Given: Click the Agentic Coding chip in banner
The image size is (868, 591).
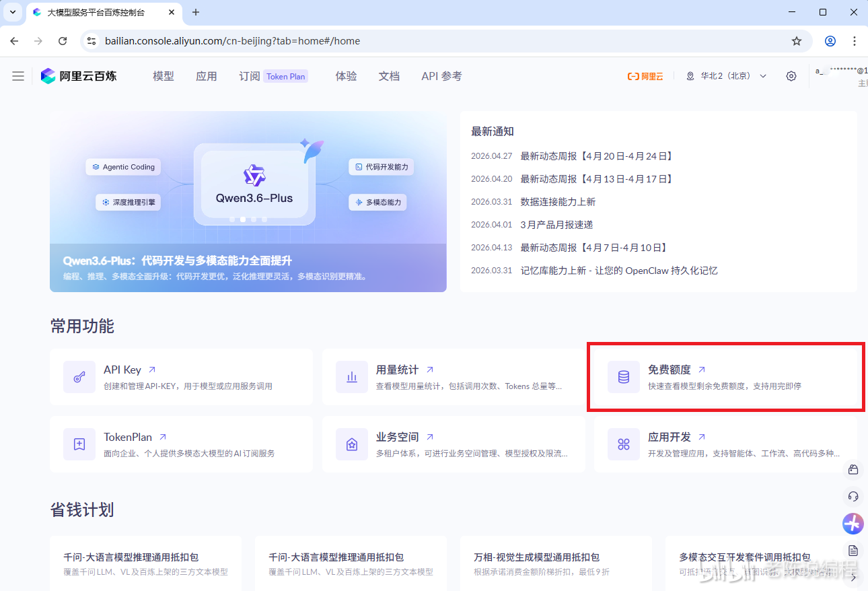Looking at the screenshot, I should (123, 167).
